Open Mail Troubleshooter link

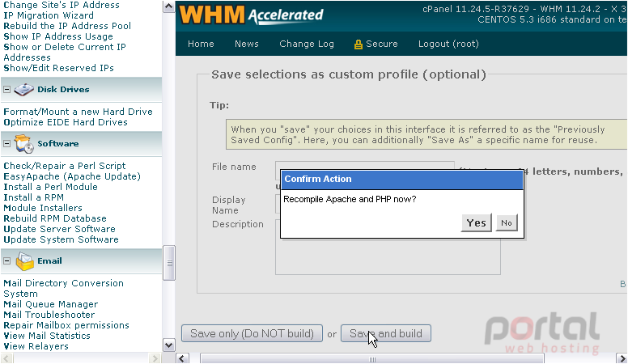[x=49, y=315]
